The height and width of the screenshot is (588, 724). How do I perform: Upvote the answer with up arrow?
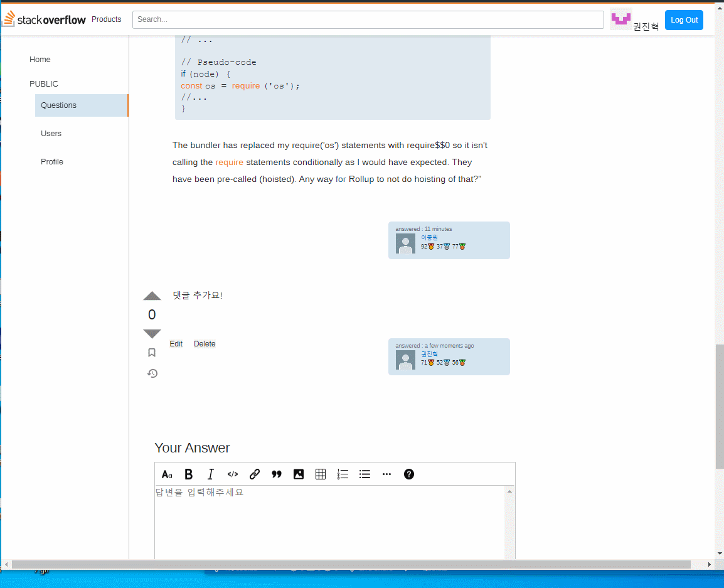[x=152, y=296]
